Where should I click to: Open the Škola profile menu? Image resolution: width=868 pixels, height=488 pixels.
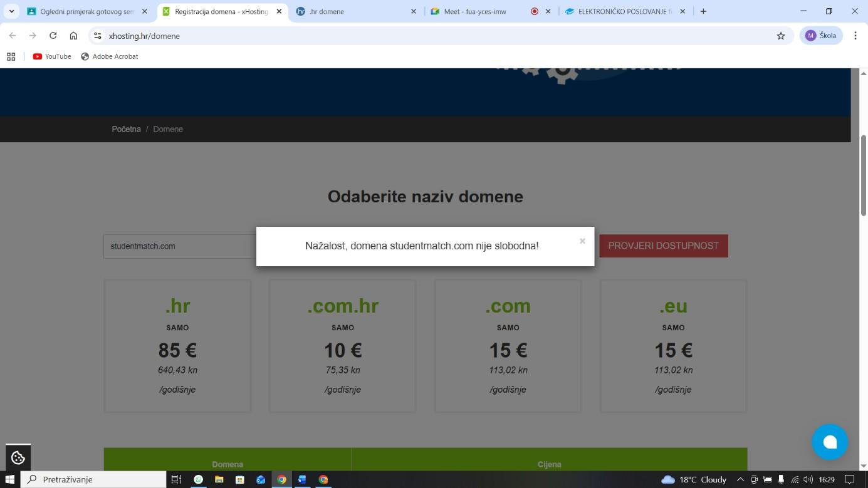click(821, 36)
